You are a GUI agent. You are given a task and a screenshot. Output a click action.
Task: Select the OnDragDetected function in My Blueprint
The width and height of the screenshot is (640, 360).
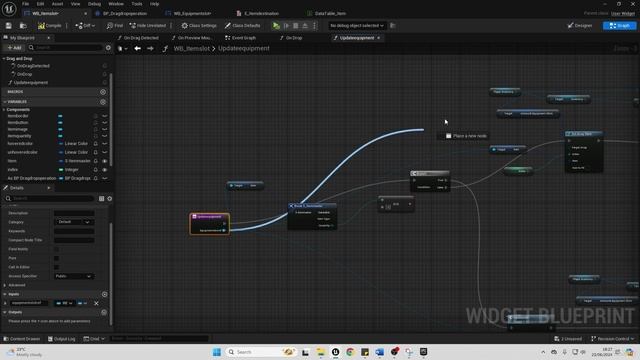tap(33, 66)
